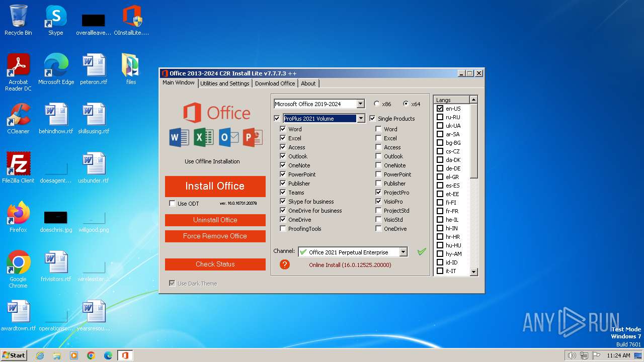This screenshot has height=362, width=644.
Task: Check single product Excel checkbox
Action: pos(378,138)
